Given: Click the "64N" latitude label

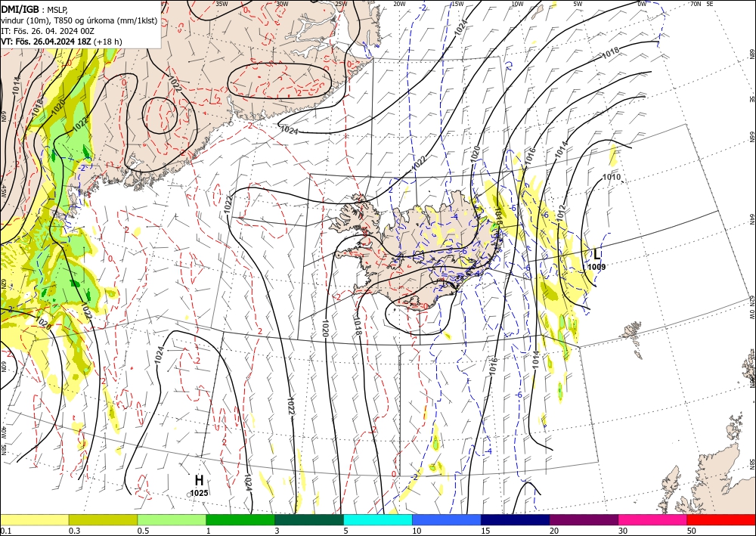Looking at the screenshot, I should (751, 219).
